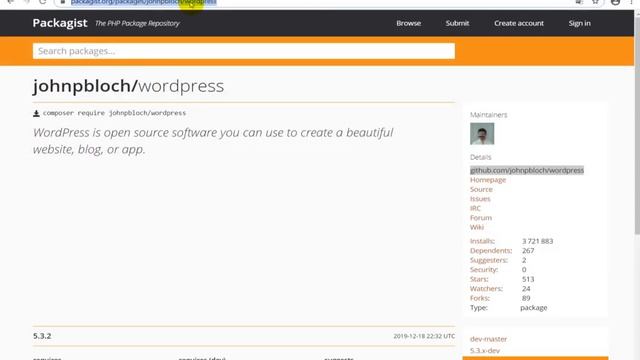Click the Packagist logo
Image resolution: width=640 pixels, height=360 pixels.
click(60, 23)
